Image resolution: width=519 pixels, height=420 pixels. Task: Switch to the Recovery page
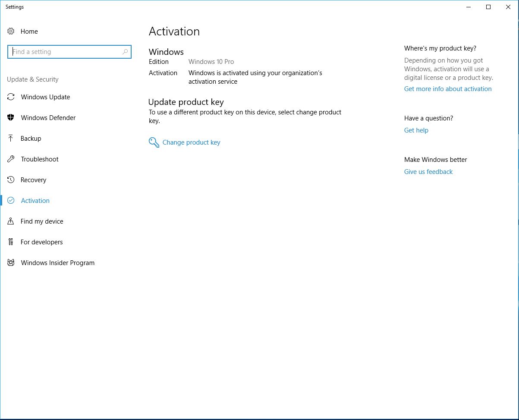click(x=33, y=180)
